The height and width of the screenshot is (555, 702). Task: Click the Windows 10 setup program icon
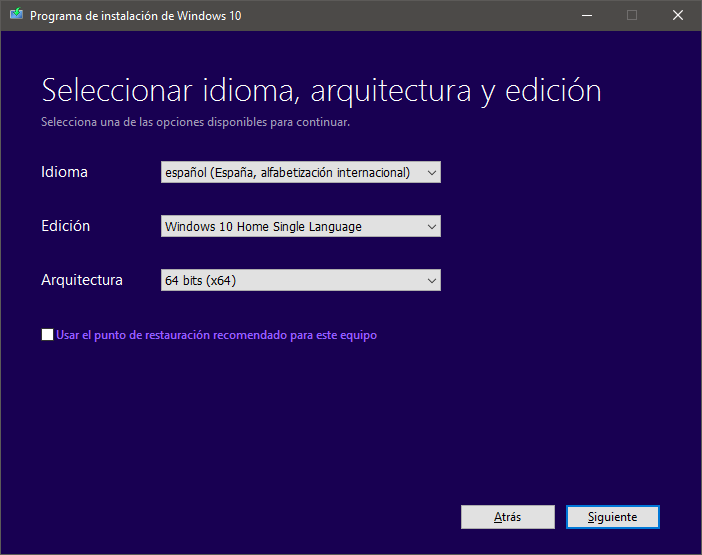[x=16, y=14]
